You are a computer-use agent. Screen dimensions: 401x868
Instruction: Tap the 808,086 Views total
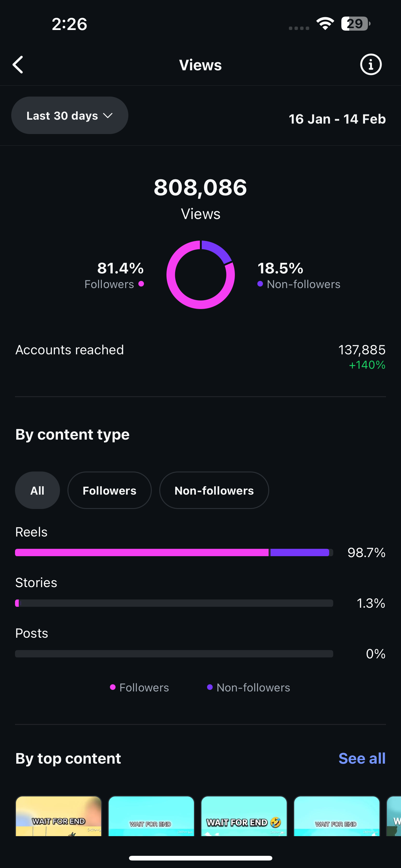(200, 199)
